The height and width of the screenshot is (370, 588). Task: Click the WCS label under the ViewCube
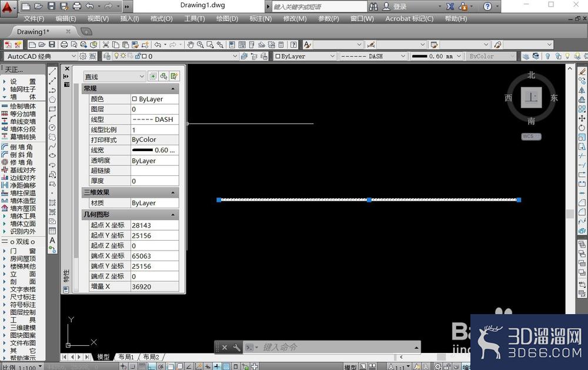point(531,136)
